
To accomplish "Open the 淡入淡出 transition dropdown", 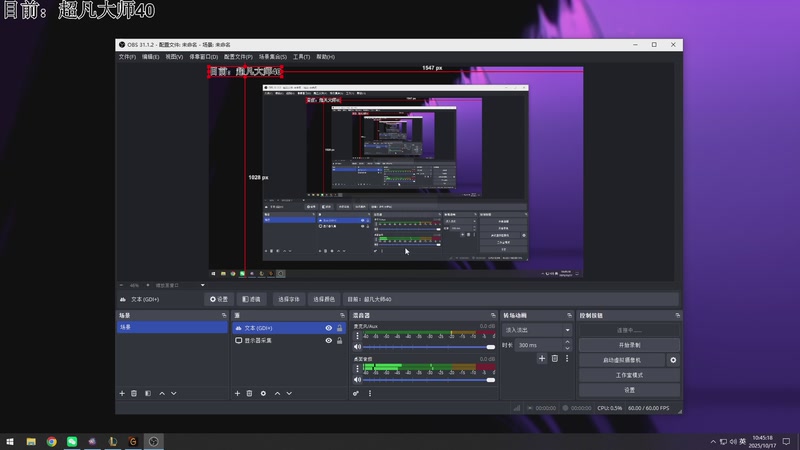I will click(536, 330).
